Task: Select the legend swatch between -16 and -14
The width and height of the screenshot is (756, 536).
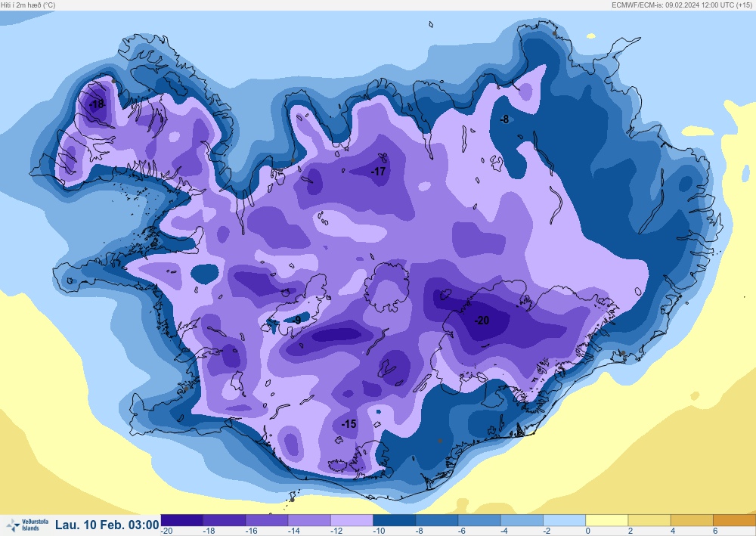Action: point(267,520)
